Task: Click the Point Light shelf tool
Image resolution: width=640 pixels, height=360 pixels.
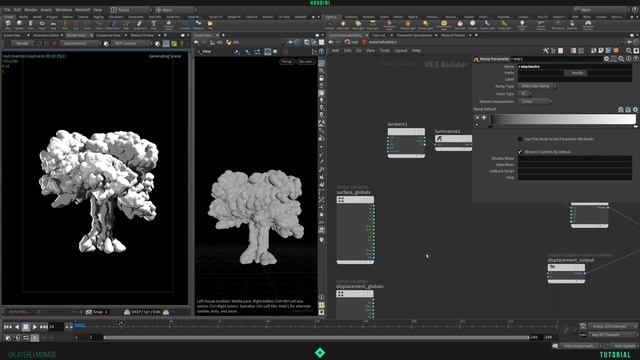Action: [343, 25]
